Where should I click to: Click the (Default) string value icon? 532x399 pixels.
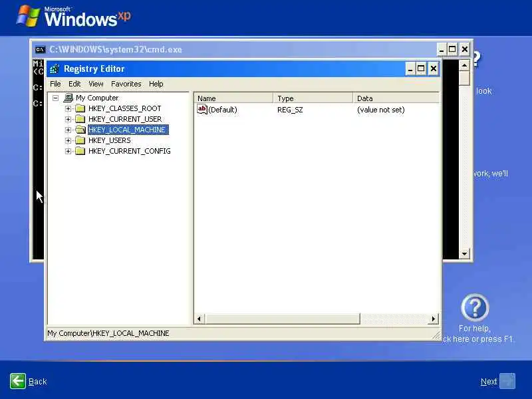tap(202, 109)
